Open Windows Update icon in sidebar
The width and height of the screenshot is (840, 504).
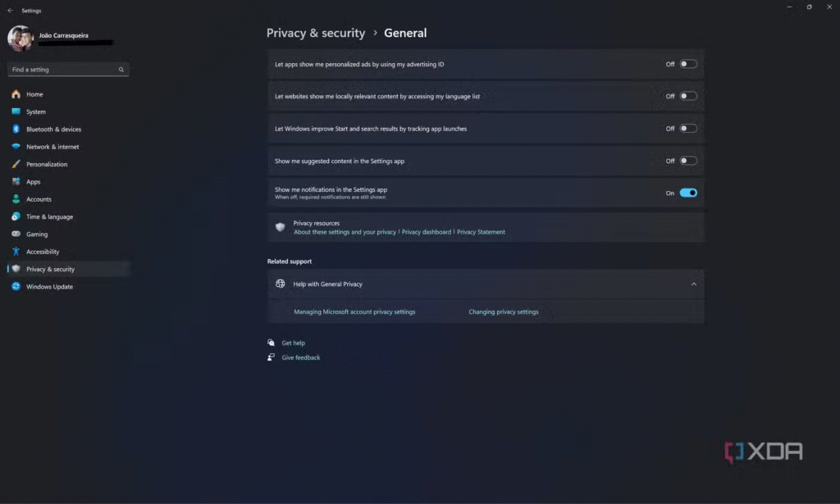tap(16, 287)
